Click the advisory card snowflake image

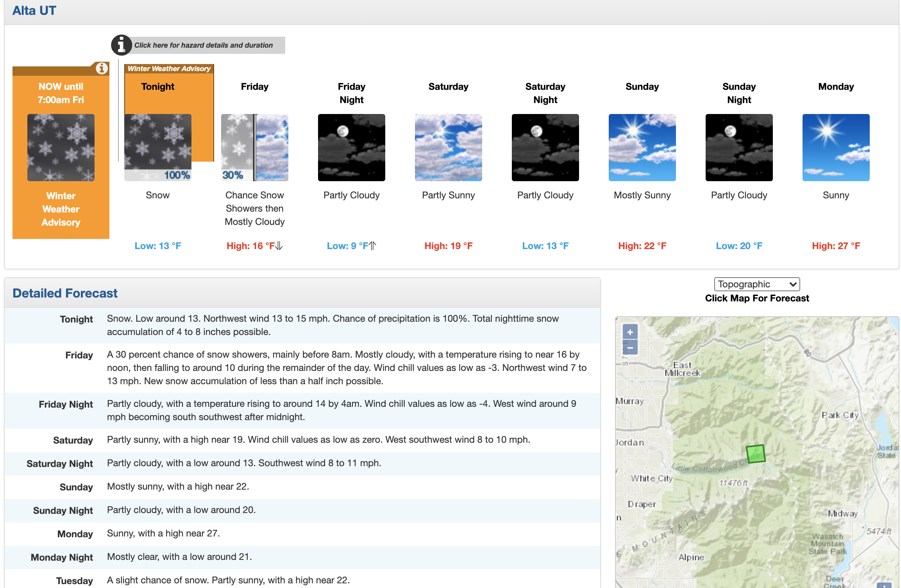[x=61, y=148]
